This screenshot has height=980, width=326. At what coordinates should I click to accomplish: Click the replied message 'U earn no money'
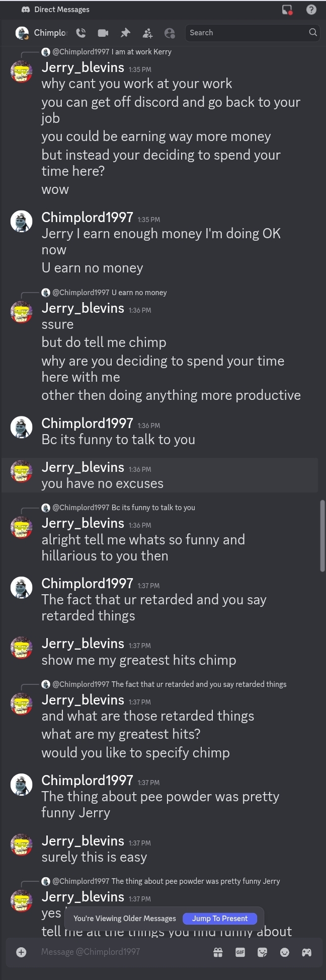139,293
